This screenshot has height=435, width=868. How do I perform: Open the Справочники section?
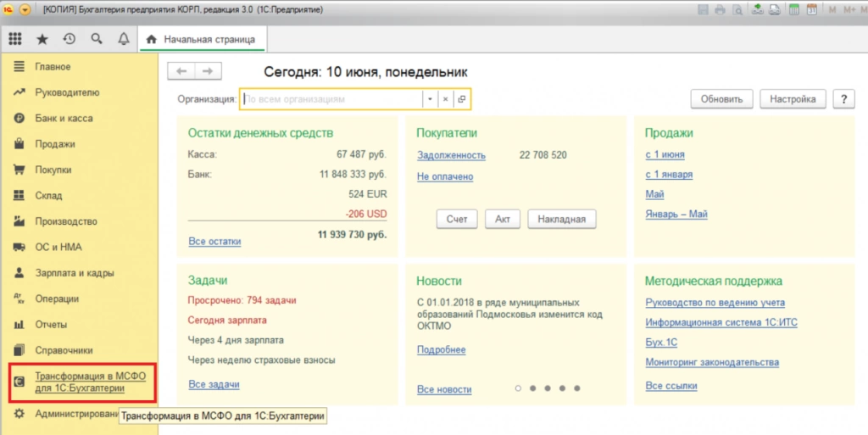(64, 350)
